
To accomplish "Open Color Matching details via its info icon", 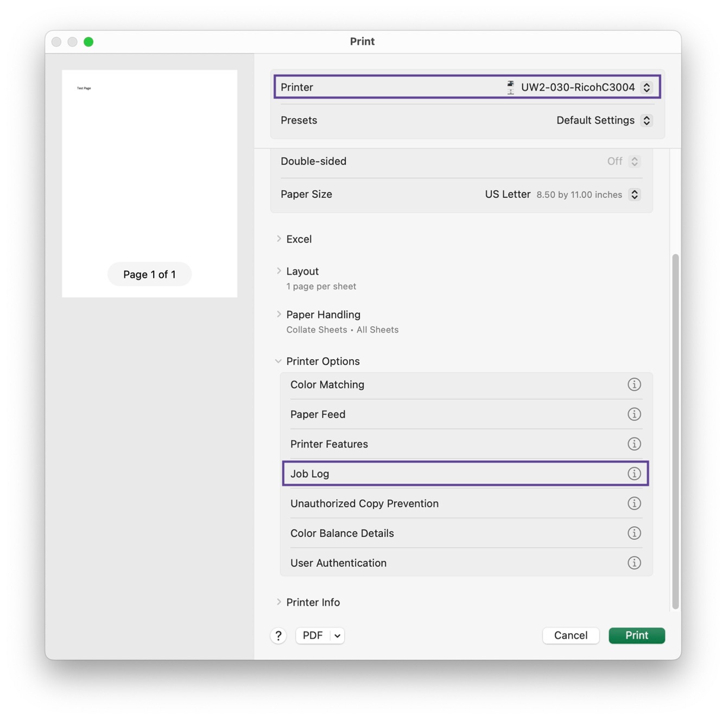I will pyautogui.click(x=634, y=384).
